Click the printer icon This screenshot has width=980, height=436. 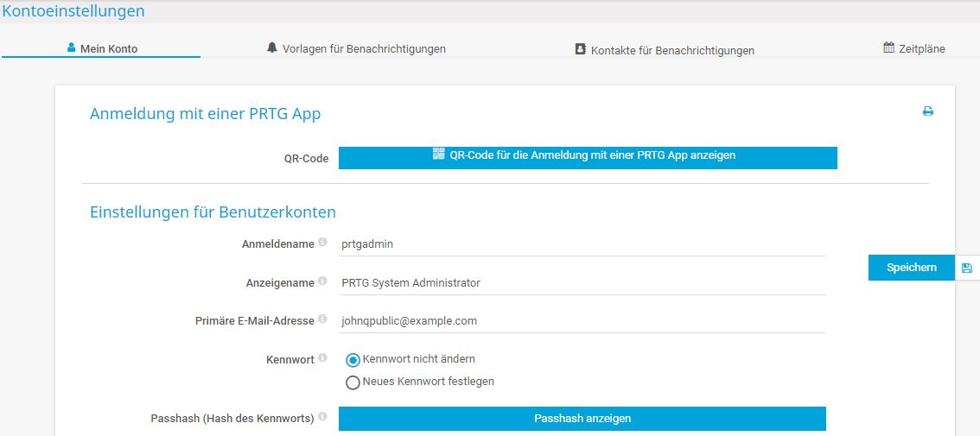click(x=928, y=111)
